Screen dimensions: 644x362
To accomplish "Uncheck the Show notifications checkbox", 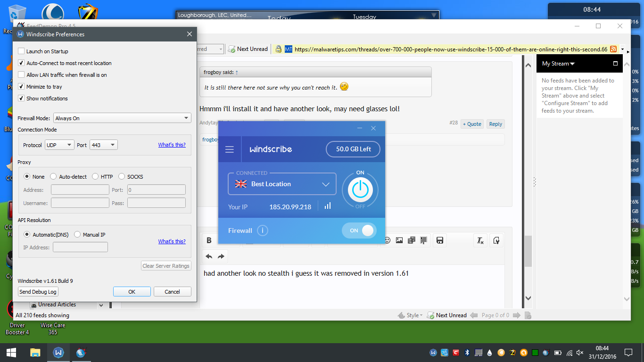I will 21,99.
